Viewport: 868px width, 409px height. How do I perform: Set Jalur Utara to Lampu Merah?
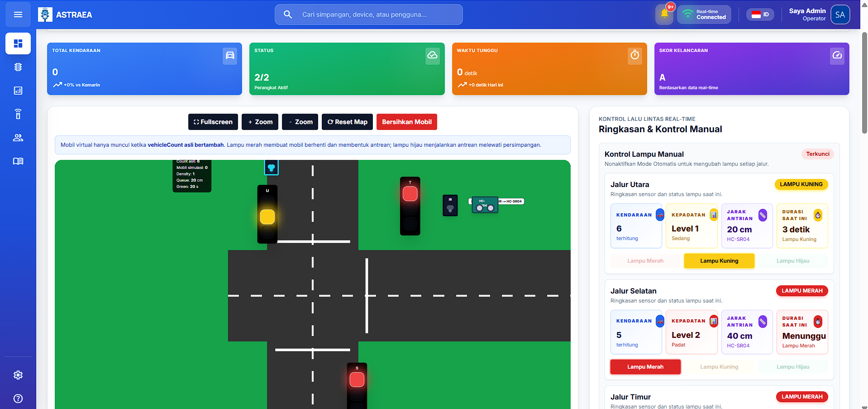[x=645, y=261]
